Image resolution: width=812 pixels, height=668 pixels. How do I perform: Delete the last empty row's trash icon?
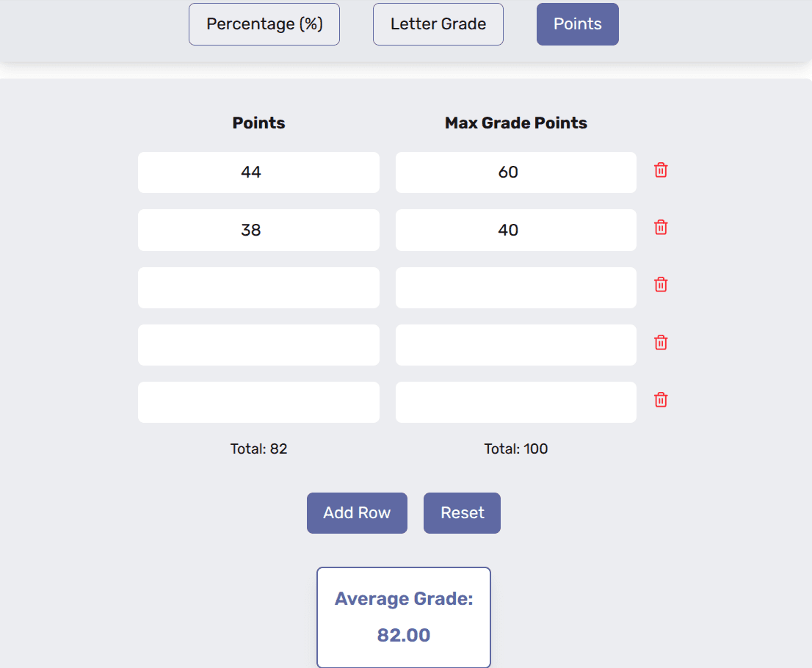click(x=660, y=400)
